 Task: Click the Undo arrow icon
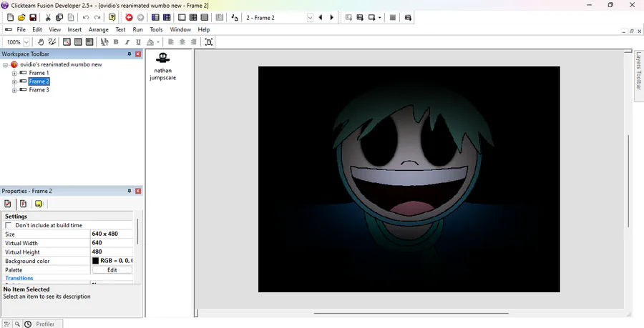point(86,18)
